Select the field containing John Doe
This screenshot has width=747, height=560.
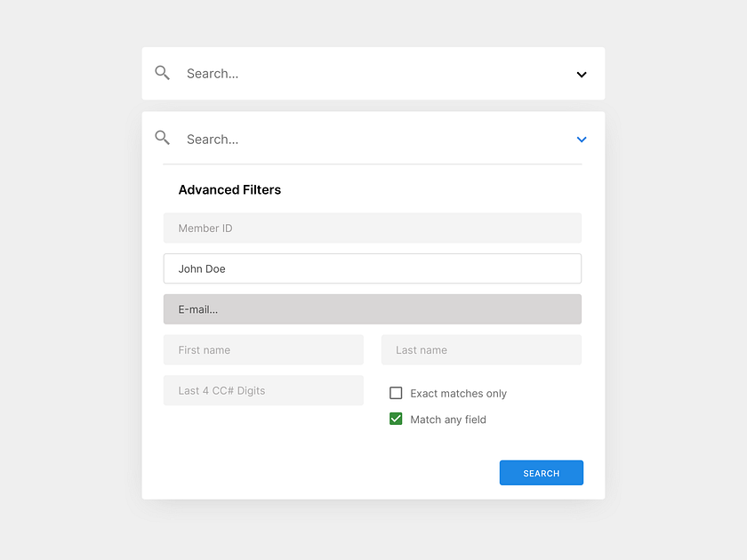[372, 268]
